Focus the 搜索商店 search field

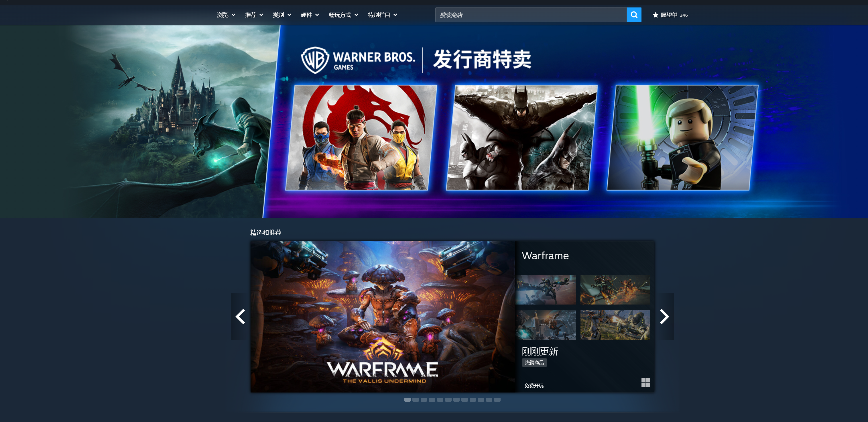530,15
